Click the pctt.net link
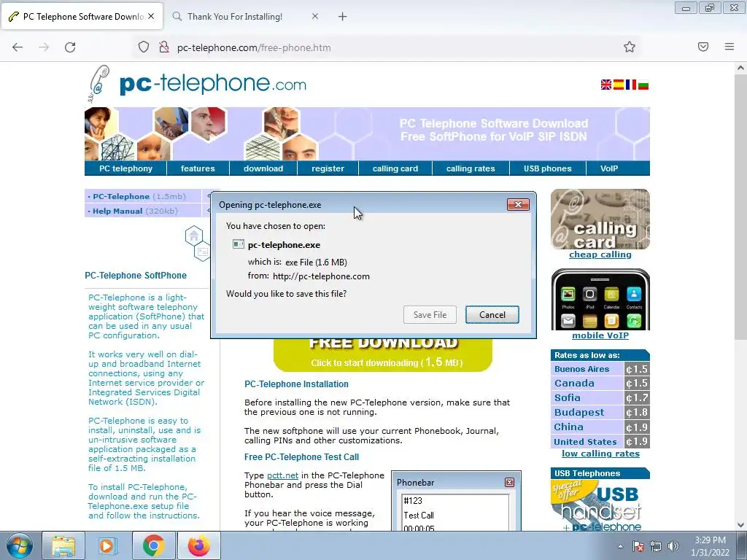 coord(282,475)
